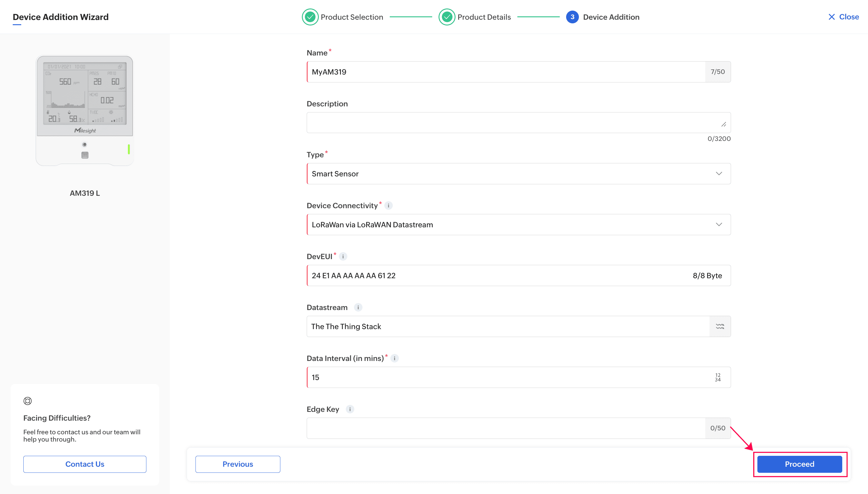Click the Proceed button
868x494 pixels.
coord(800,464)
